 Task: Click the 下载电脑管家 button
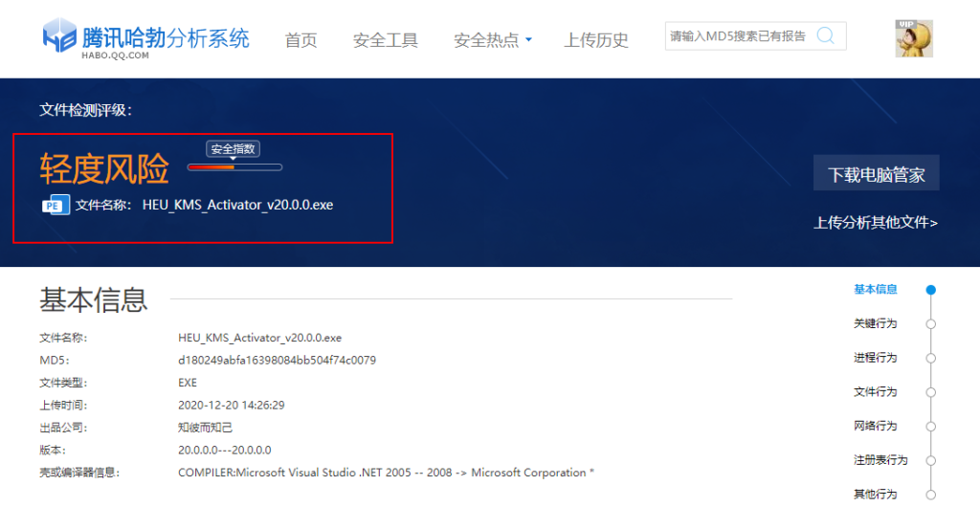click(x=877, y=173)
